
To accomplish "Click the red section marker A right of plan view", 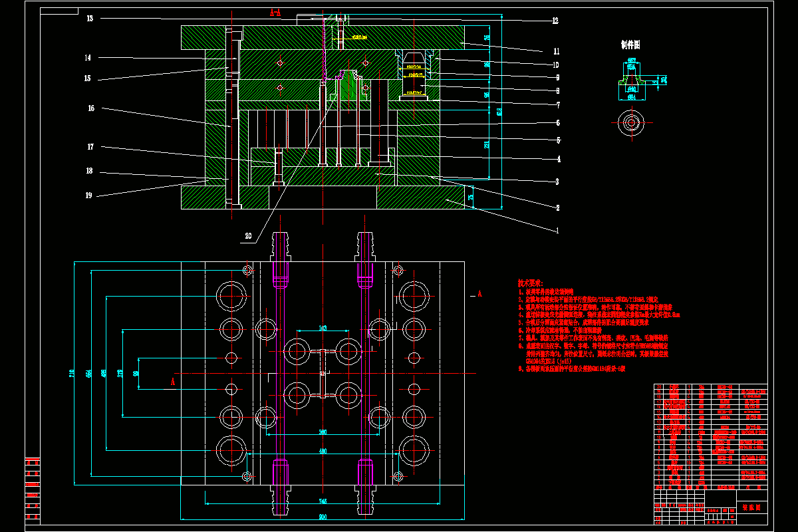I will click(479, 293).
